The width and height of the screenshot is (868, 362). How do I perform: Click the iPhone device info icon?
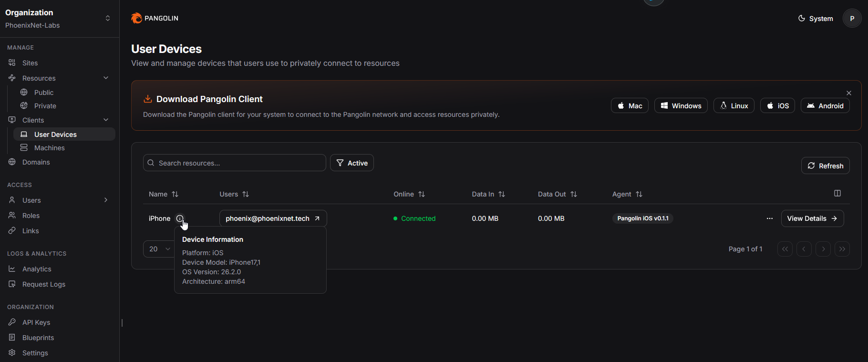coord(180,218)
